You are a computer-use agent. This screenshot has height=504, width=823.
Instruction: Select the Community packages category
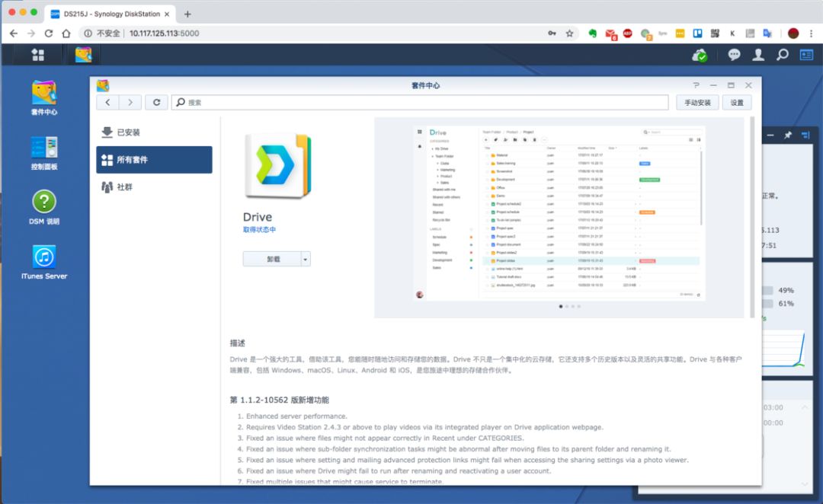pos(154,187)
